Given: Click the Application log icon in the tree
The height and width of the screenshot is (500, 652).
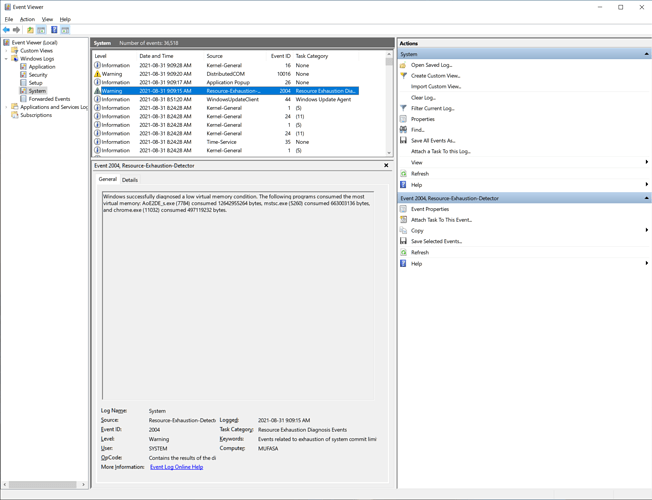Looking at the screenshot, I should coord(23,67).
